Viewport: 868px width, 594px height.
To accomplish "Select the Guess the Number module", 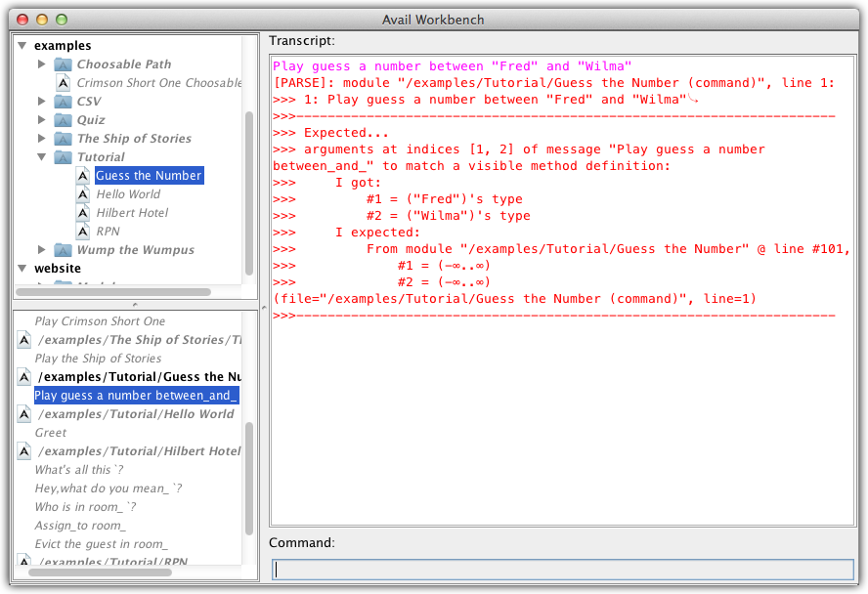I will pos(149,175).
